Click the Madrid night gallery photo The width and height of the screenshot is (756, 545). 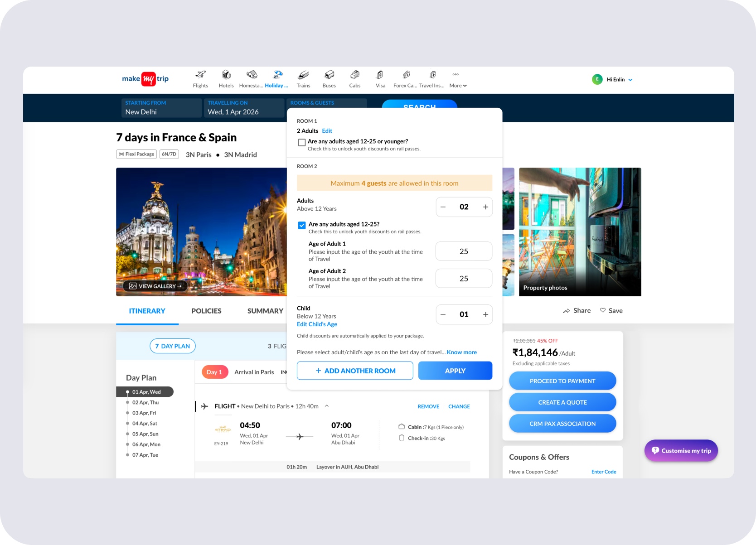tap(201, 232)
